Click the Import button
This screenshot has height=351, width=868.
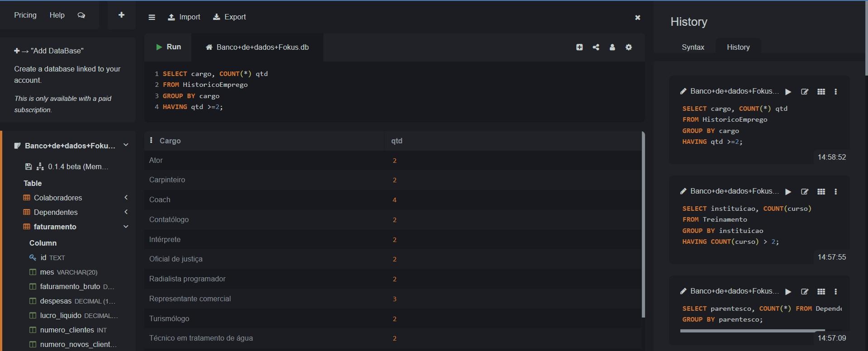tap(184, 17)
